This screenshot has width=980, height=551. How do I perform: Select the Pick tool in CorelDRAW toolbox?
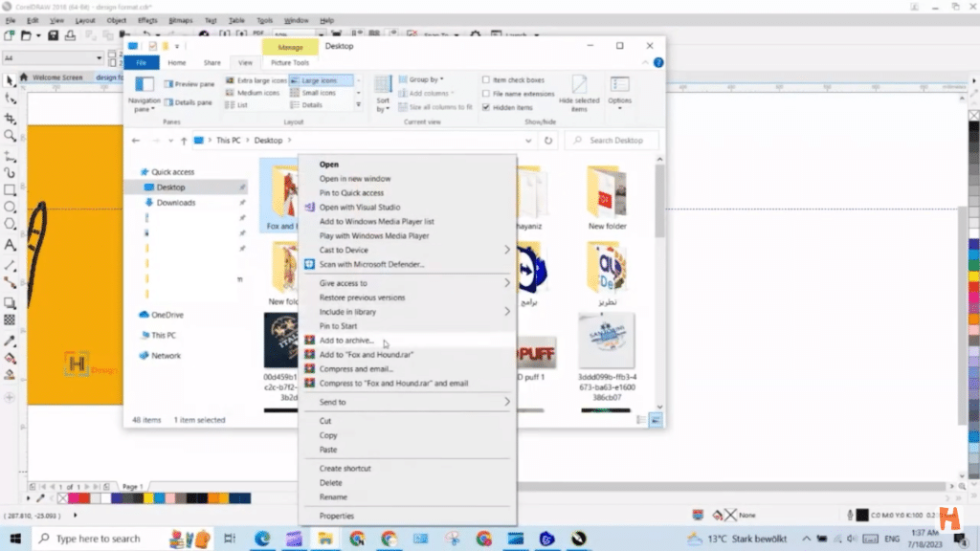10,80
